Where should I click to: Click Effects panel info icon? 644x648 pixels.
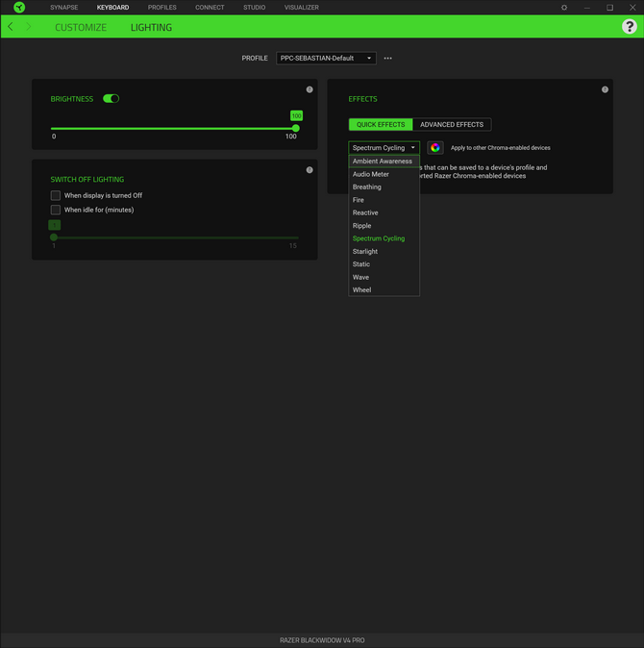coord(605,89)
